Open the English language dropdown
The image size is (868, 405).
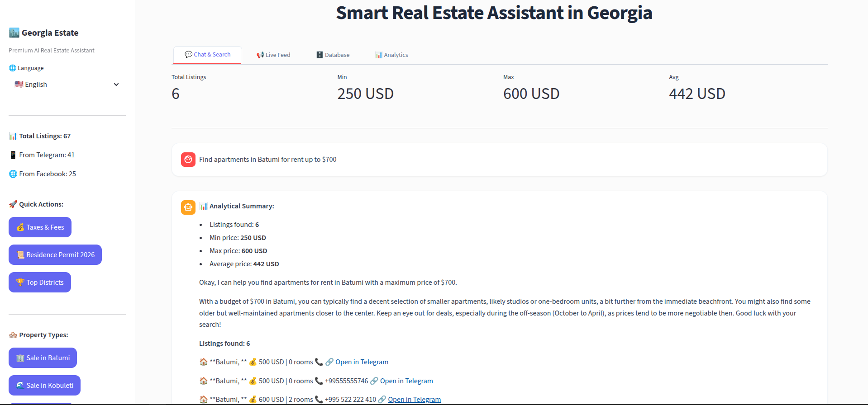tap(67, 85)
